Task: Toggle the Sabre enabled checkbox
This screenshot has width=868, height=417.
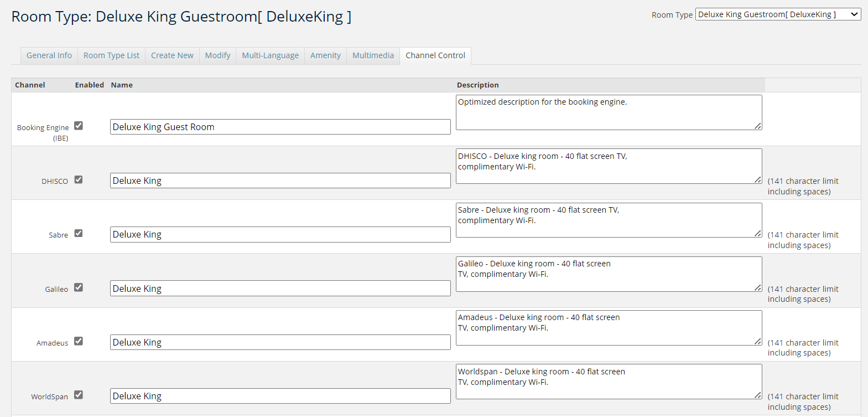Action: pyautogui.click(x=79, y=233)
